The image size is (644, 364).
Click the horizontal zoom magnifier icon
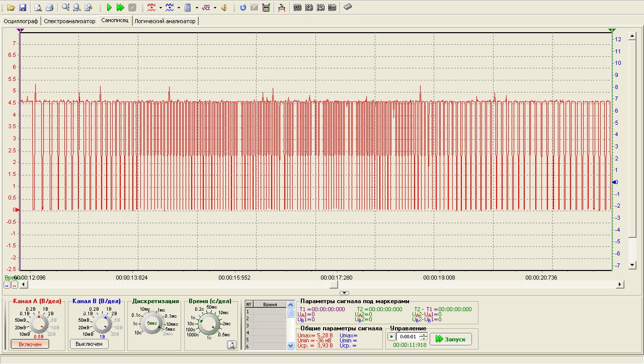[76, 8]
